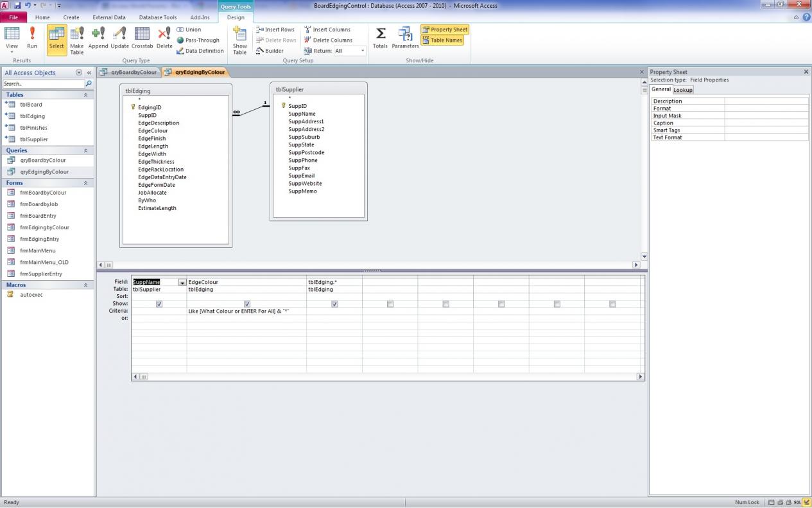Open frmEdgingEntry form in navigation pane
Viewport: 812px width, 508px height.
(39, 239)
